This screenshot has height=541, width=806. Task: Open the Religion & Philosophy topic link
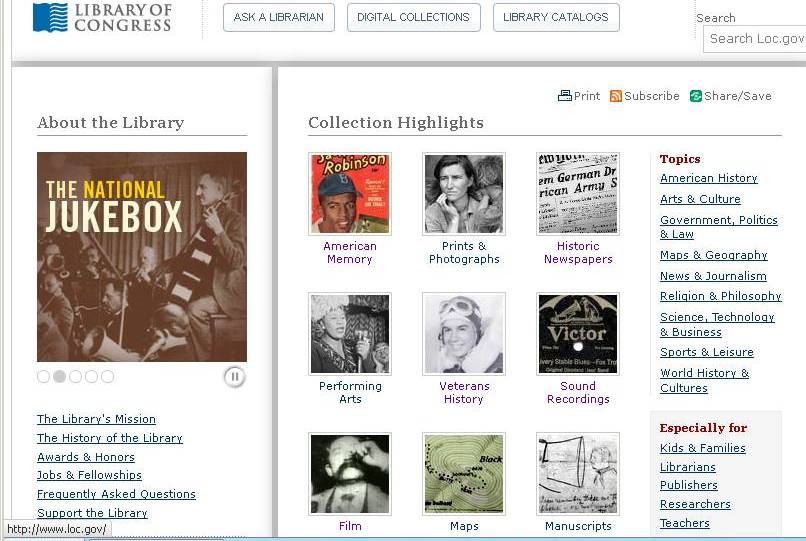[721, 296]
